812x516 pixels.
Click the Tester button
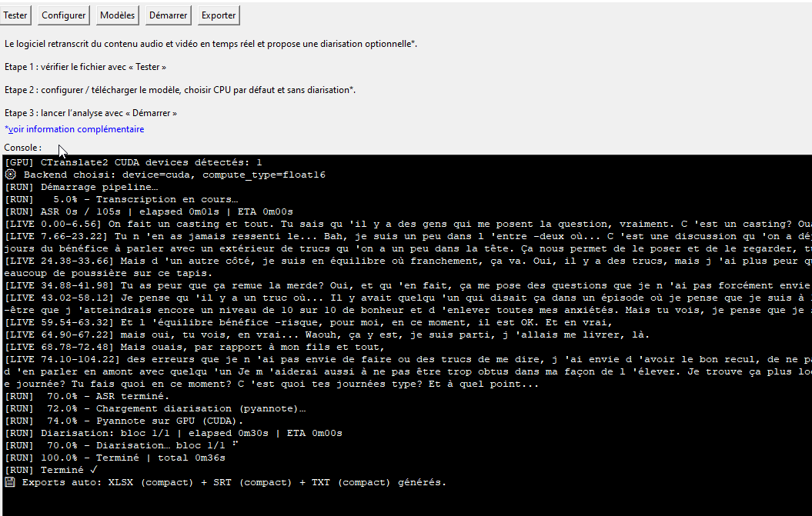click(x=15, y=15)
